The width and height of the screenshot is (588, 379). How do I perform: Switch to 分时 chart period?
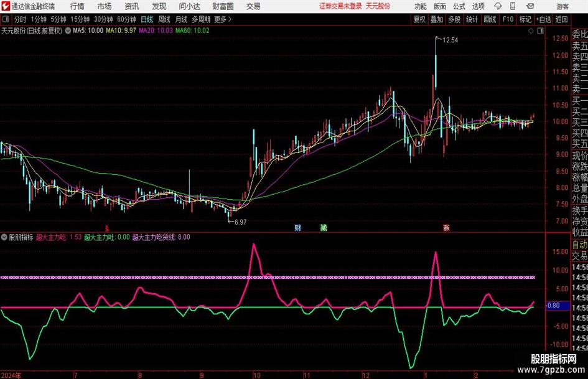pyautogui.click(x=21, y=19)
